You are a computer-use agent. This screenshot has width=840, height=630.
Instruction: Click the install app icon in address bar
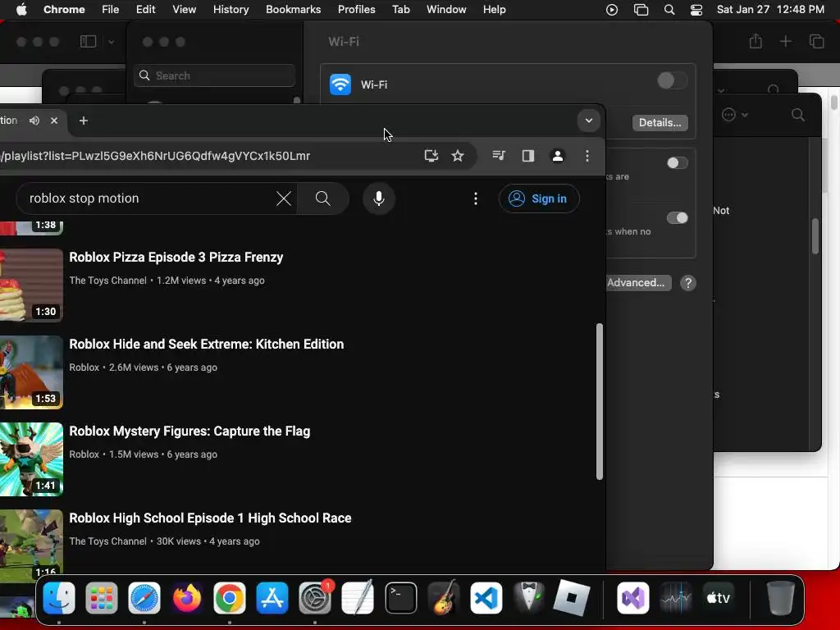tap(431, 156)
